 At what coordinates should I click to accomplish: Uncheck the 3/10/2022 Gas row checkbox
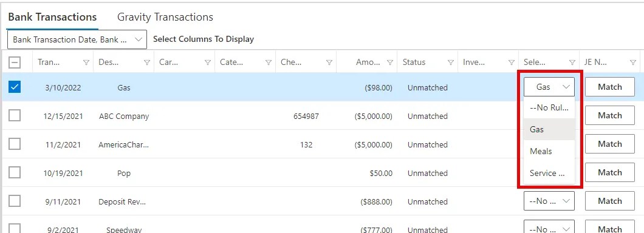click(15, 87)
